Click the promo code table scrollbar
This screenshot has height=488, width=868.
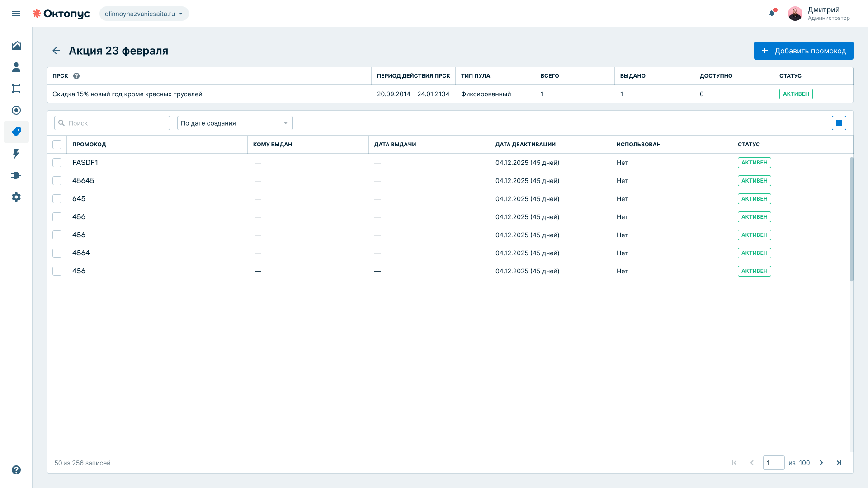click(852, 219)
